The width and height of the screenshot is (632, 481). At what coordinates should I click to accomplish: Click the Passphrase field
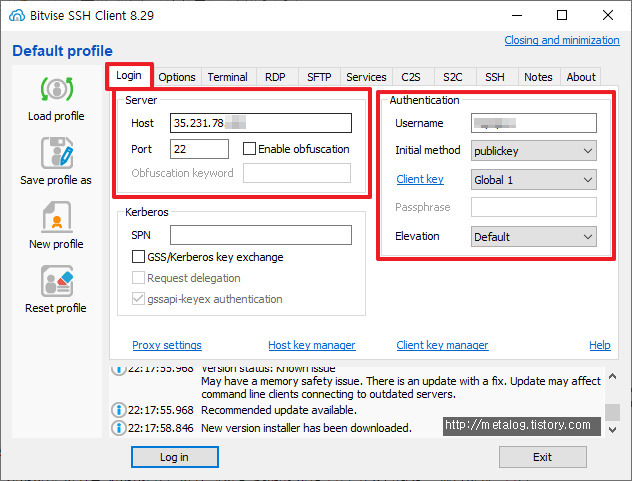pyautogui.click(x=534, y=207)
